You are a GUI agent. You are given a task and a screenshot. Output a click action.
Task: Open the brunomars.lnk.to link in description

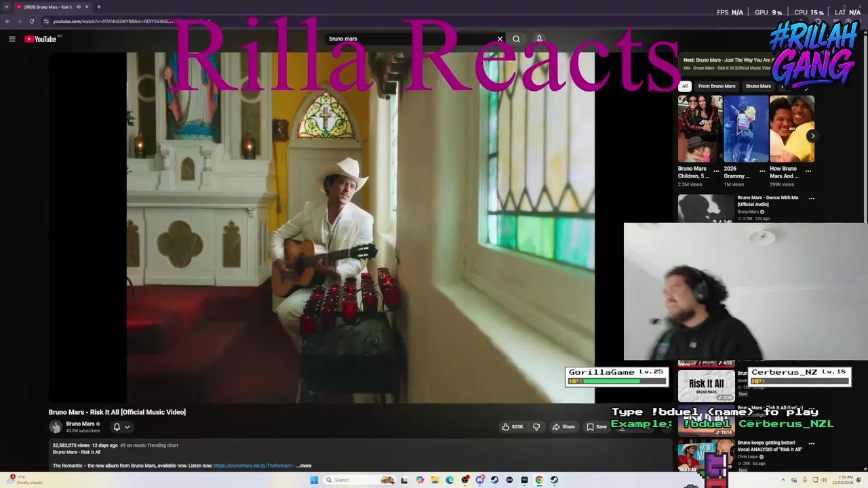[254, 466]
